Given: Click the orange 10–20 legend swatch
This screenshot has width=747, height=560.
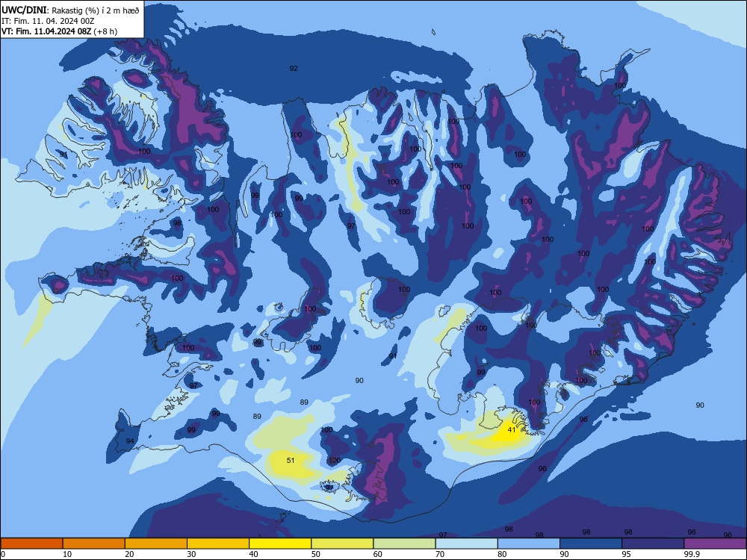Looking at the screenshot, I should coord(94,544).
